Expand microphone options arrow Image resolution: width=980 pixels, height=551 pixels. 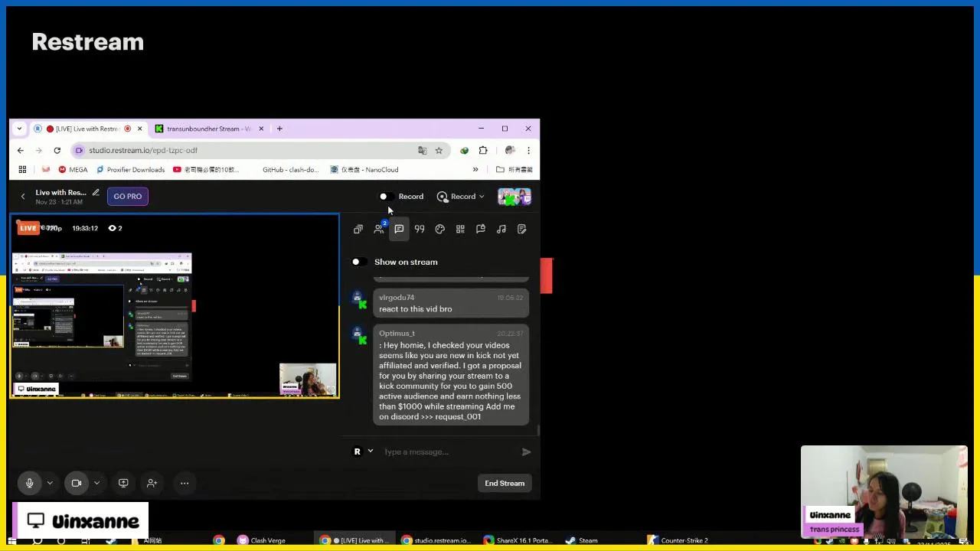pos(50,483)
